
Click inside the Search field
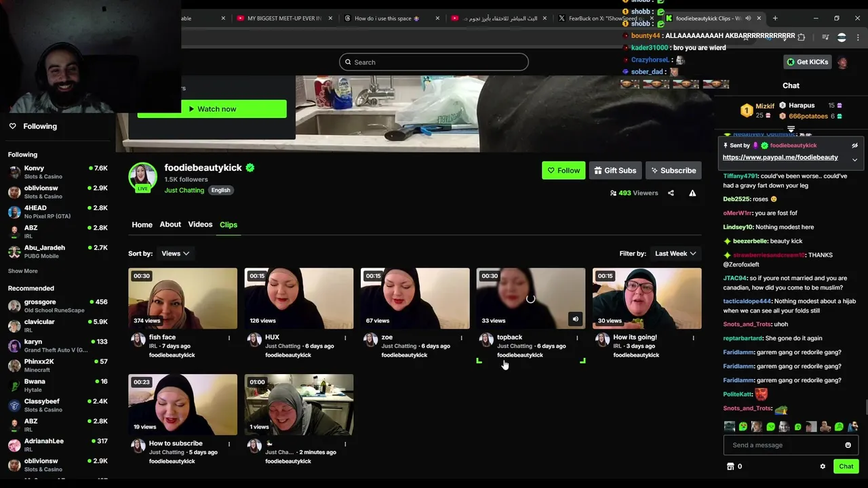point(434,62)
